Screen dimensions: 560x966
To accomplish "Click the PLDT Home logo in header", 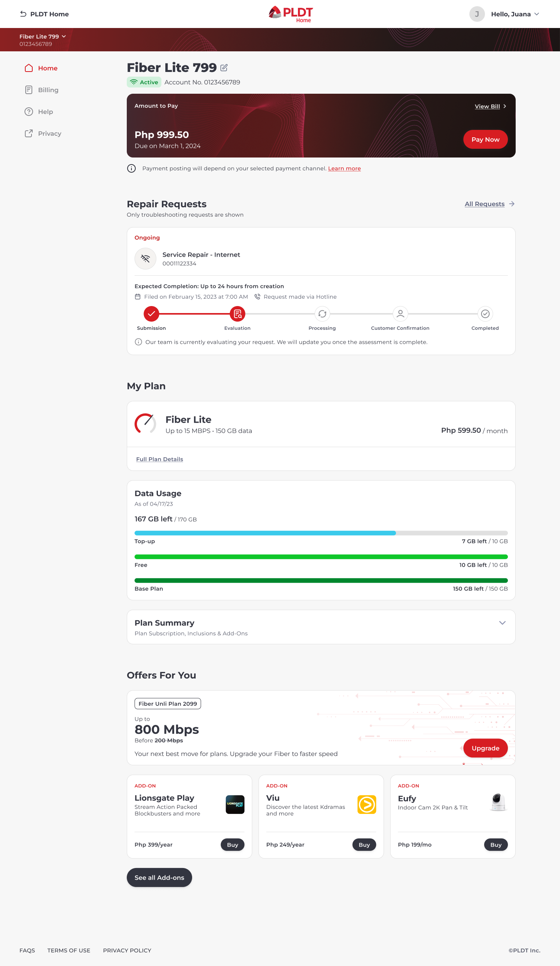I will click(x=290, y=14).
